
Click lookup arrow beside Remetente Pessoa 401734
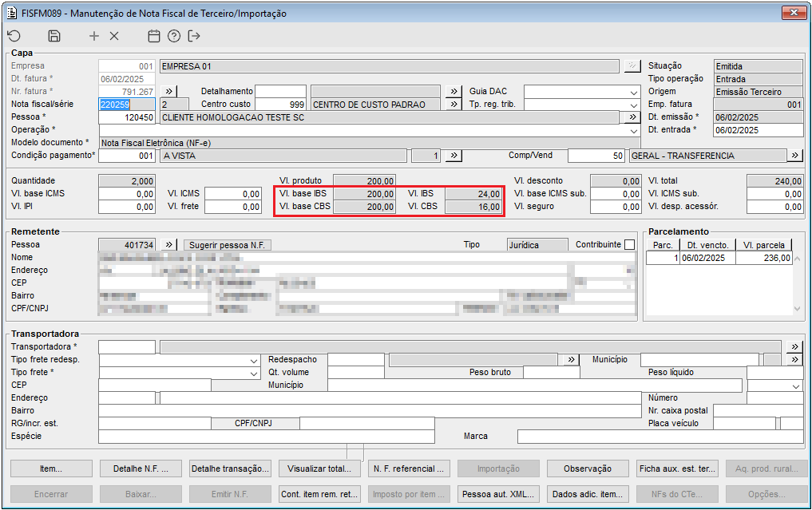[168, 245]
